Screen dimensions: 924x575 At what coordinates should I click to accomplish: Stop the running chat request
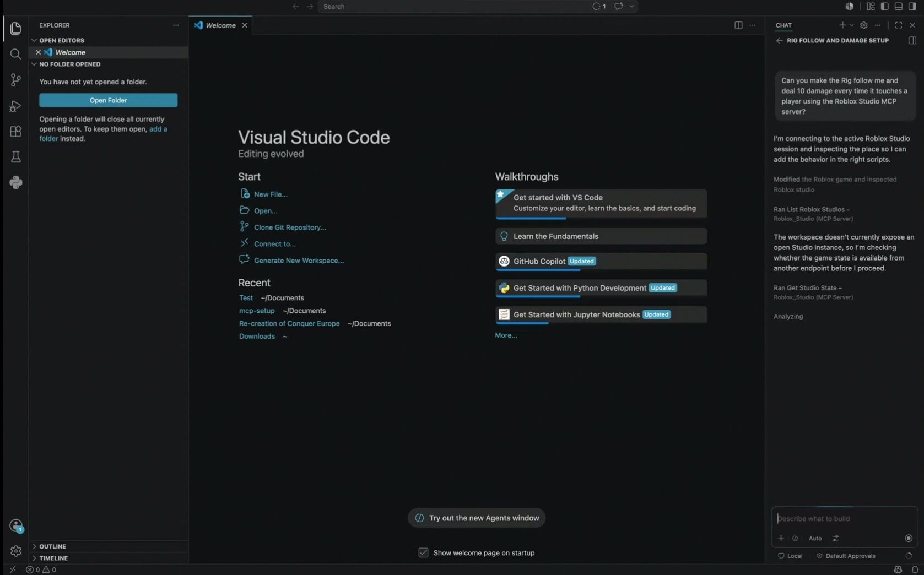coord(909,538)
